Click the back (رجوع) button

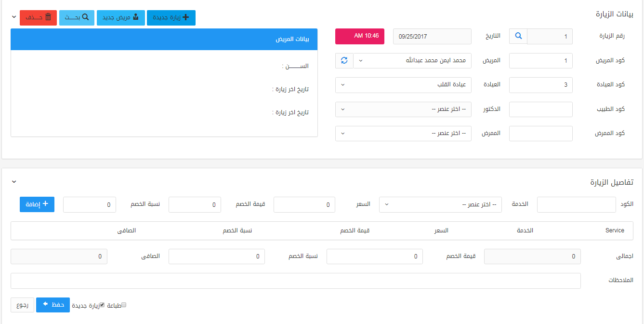tap(23, 305)
